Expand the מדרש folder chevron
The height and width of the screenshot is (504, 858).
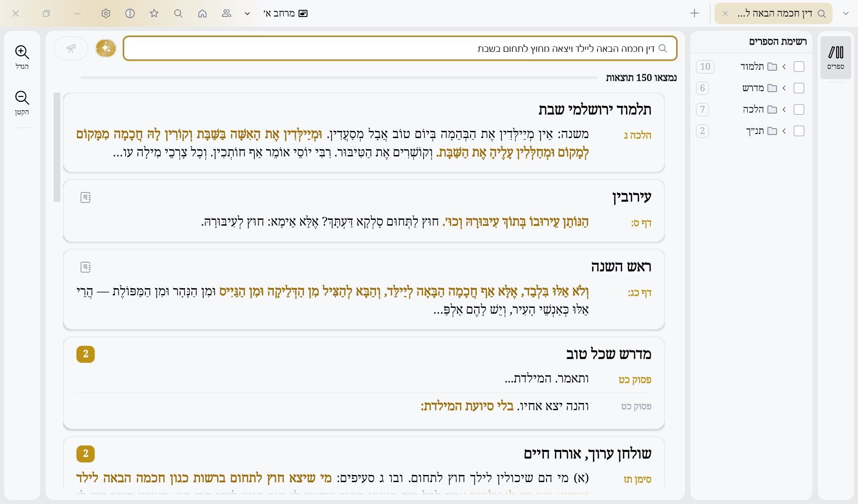click(784, 88)
